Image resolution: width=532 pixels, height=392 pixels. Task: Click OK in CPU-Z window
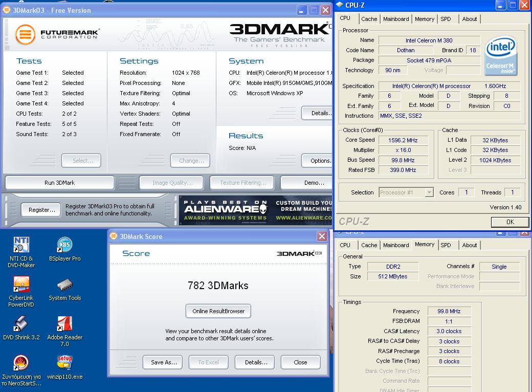pyautogui.click(x=510, y=222)
